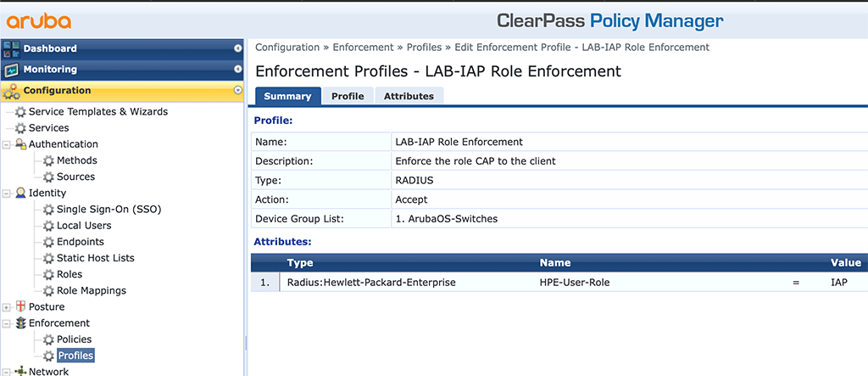Select the Configuration section header
The height and width of the screenshot is (376, 868).
point(123,91)
